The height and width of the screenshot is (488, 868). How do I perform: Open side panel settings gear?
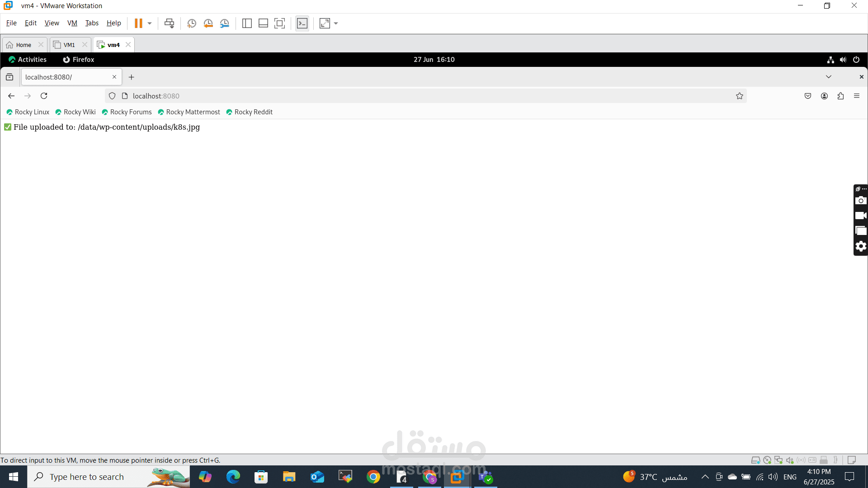pyautogui.click(x=861, y=246)
